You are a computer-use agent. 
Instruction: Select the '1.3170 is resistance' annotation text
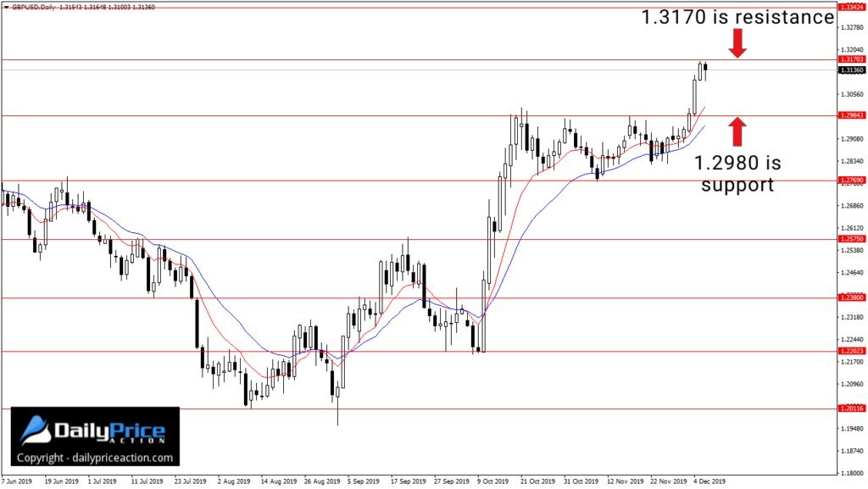click(x=738, y=17)
